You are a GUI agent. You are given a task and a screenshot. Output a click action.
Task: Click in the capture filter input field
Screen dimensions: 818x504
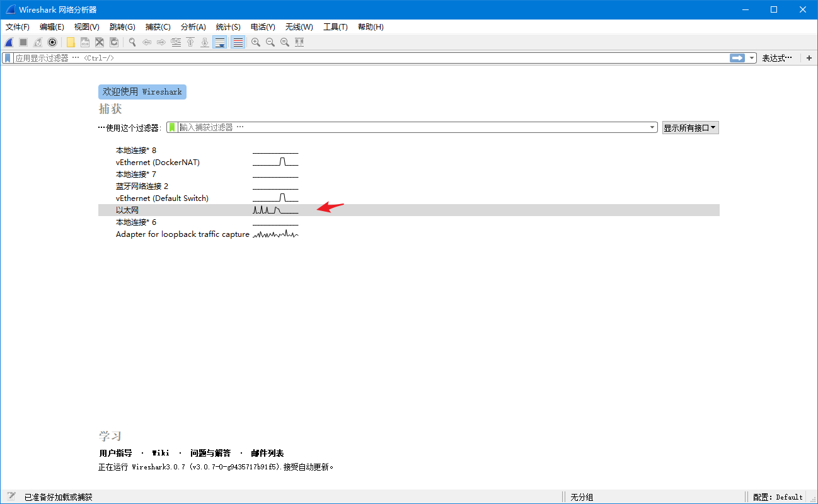[x=413, y=127]
